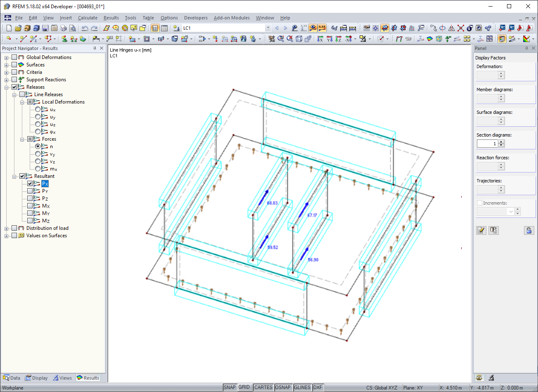Image resolution: width=538 pixels, height=392 pixels.
Task: Expand the Surfaces tree node
Action: [7, 65]
